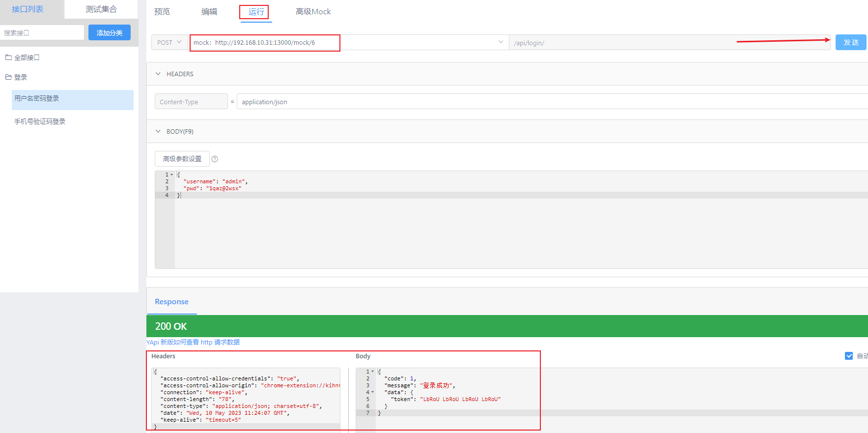
Task: Click the "content-type" response header line
Action: point(241,406)
